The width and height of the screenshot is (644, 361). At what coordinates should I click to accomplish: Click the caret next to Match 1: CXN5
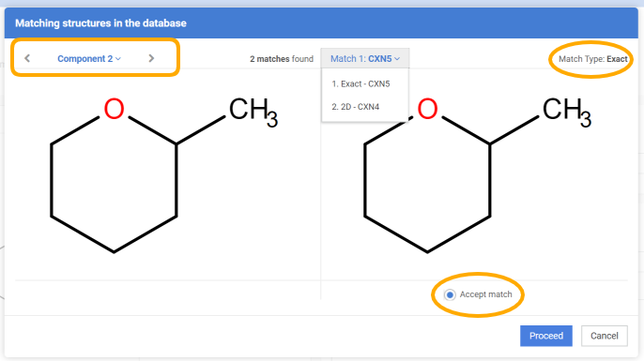click(x=397, y=59)
